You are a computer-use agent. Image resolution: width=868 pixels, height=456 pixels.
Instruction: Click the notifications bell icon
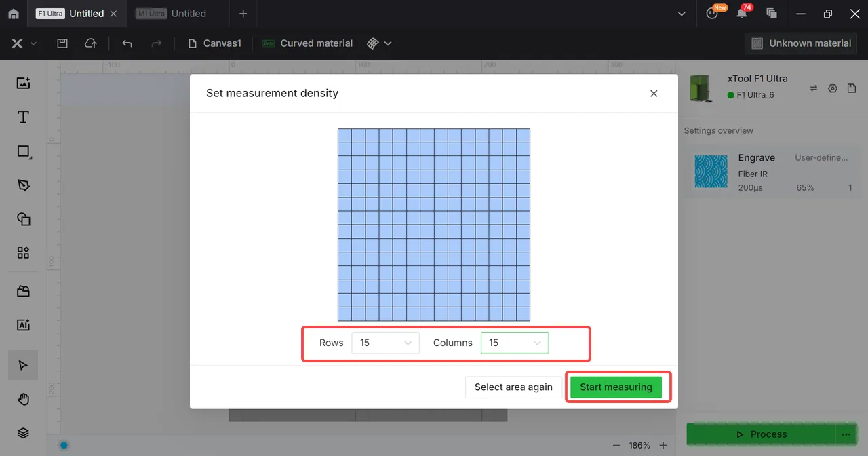click(x=742, y=13)
